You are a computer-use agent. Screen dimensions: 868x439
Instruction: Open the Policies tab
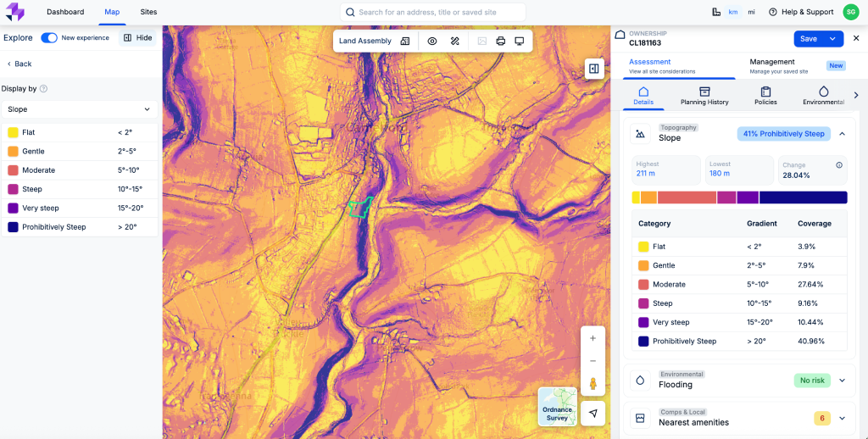coord(765,96)
